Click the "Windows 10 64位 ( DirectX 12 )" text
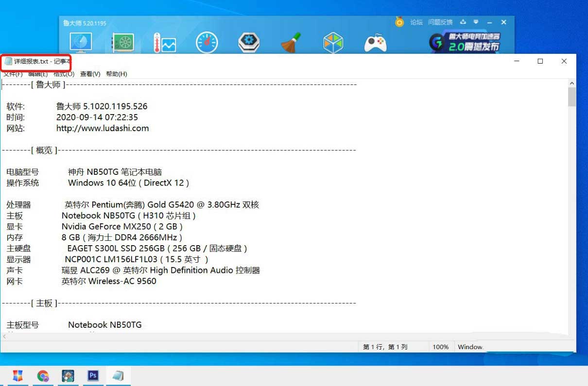The width and height of the screenshot is (588, 386). (x=129, y=183)
